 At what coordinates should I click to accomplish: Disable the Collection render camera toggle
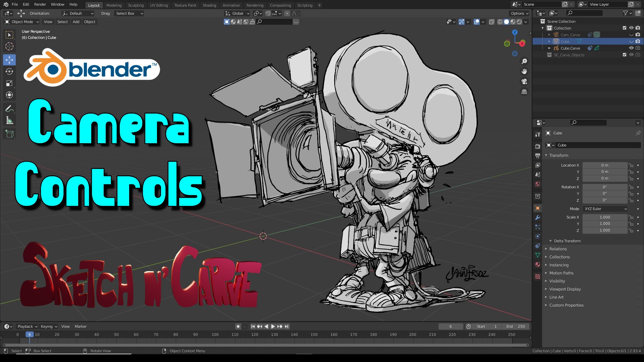coord(638,28)
